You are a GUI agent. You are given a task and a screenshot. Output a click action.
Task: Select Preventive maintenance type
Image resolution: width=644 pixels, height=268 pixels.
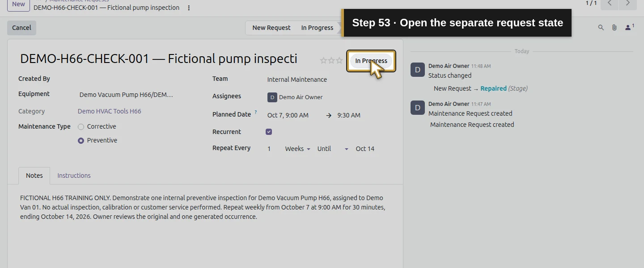(x=81, y=141)
